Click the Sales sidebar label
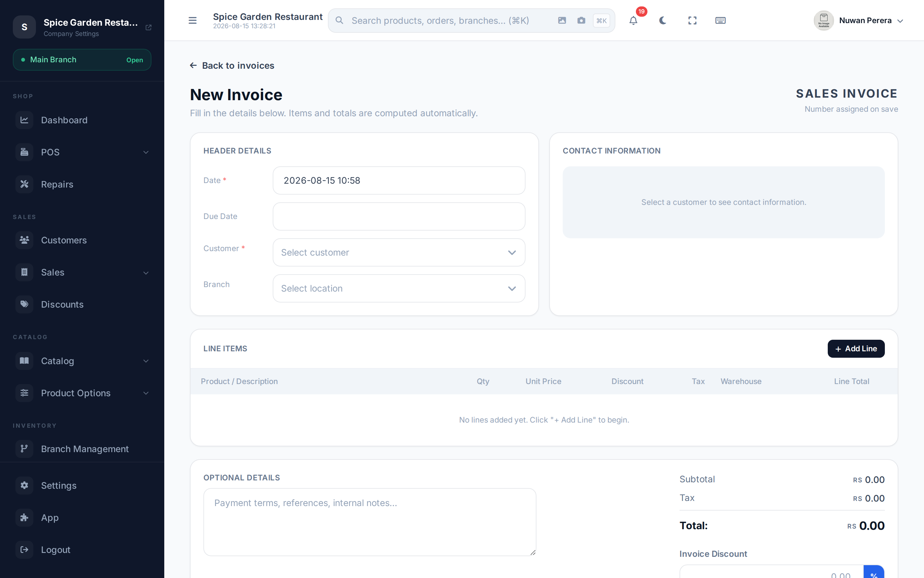Image resolution: width=924 pixels, height=578 pixels. 53,272
